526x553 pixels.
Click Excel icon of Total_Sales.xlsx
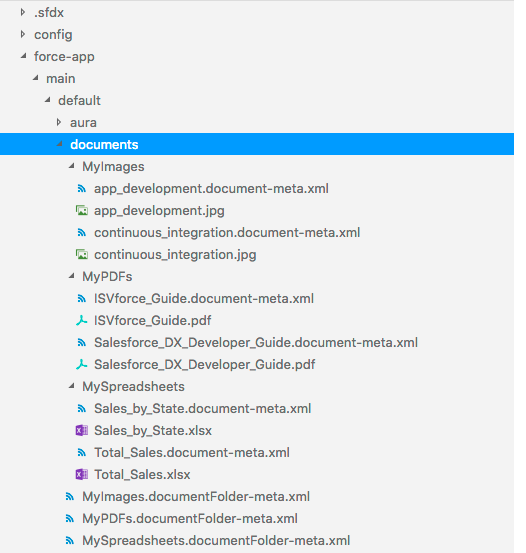(x=82, y=475)
